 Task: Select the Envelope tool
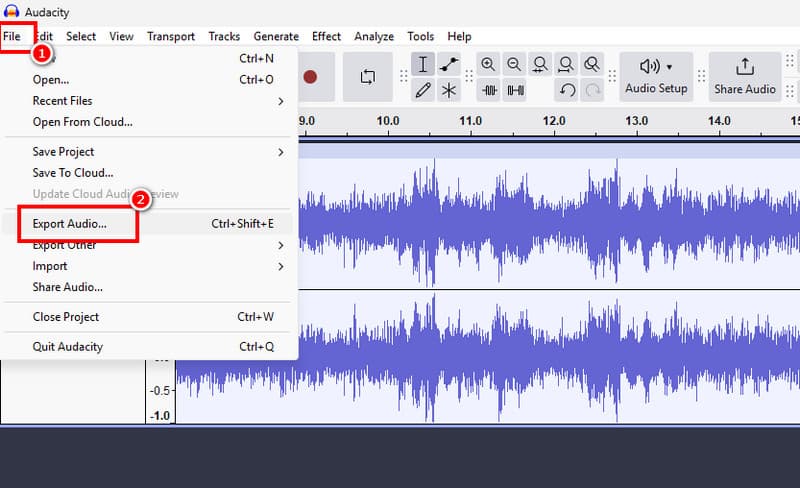pyautogui.click(x=449, y=65)
